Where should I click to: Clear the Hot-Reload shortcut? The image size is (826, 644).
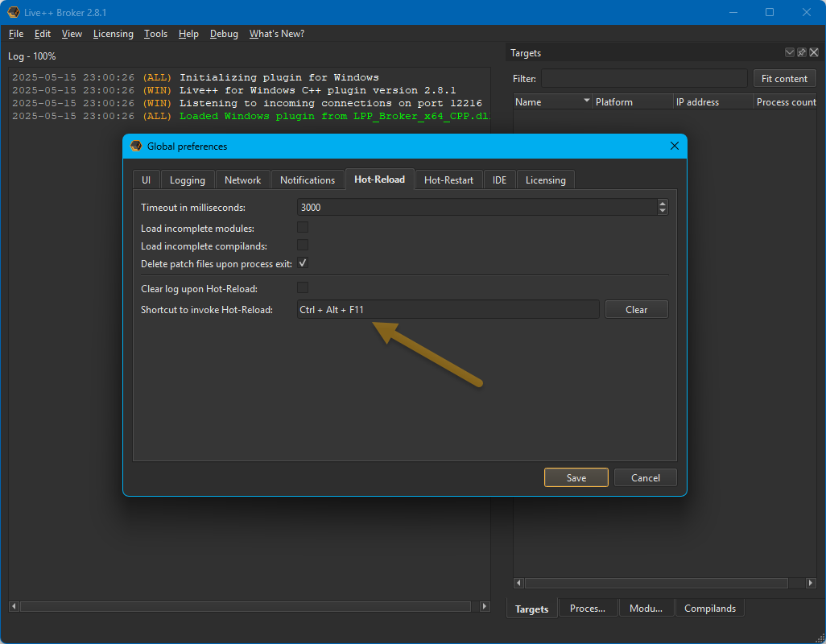[x=636, y=310]
